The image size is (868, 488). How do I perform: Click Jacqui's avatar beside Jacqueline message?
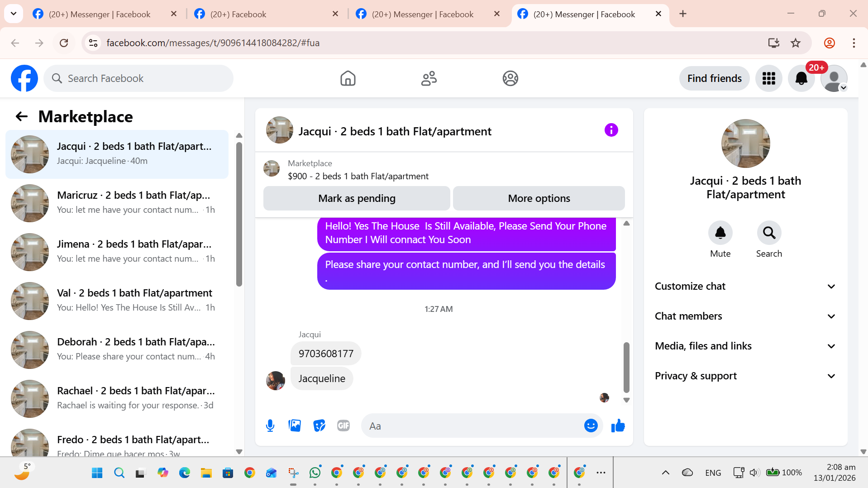[x=275, y=381]
